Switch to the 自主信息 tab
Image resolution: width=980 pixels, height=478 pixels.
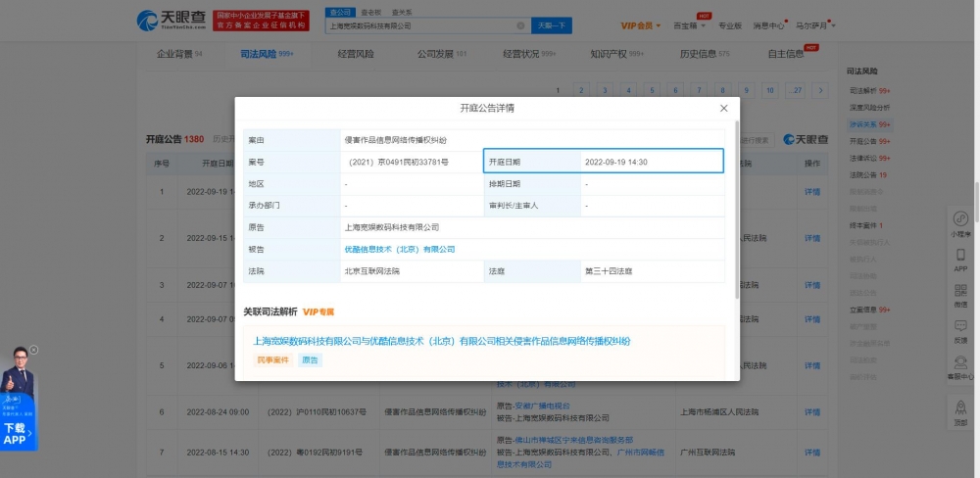coord(786,54)
